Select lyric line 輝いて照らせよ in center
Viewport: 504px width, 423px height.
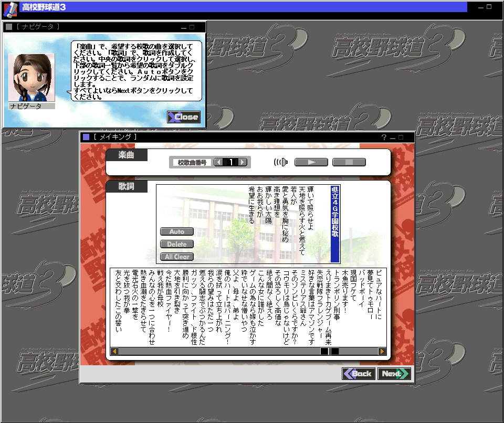(325, 206)
